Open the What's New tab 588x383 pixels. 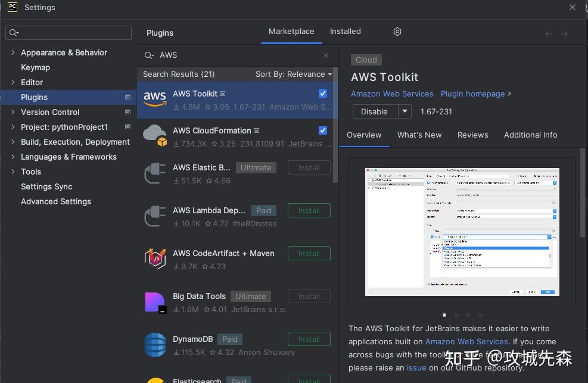point(419,135)
